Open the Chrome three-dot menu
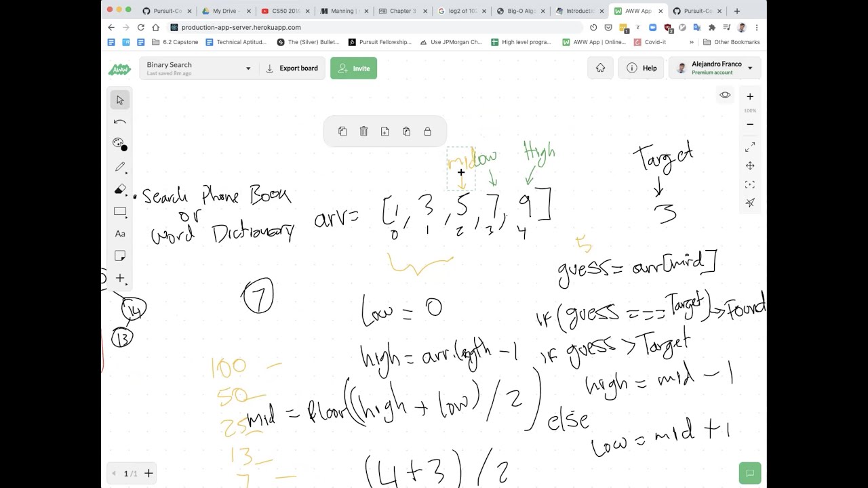Screen dimensions: 868x488 click(757, 27)
